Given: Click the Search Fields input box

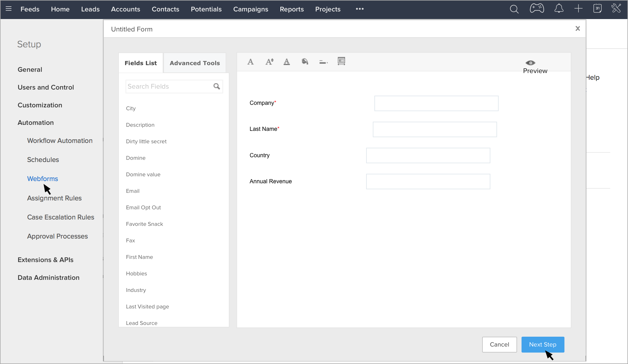Looking at the screenshot, I should pyautogui.click(x=169, y=86).
